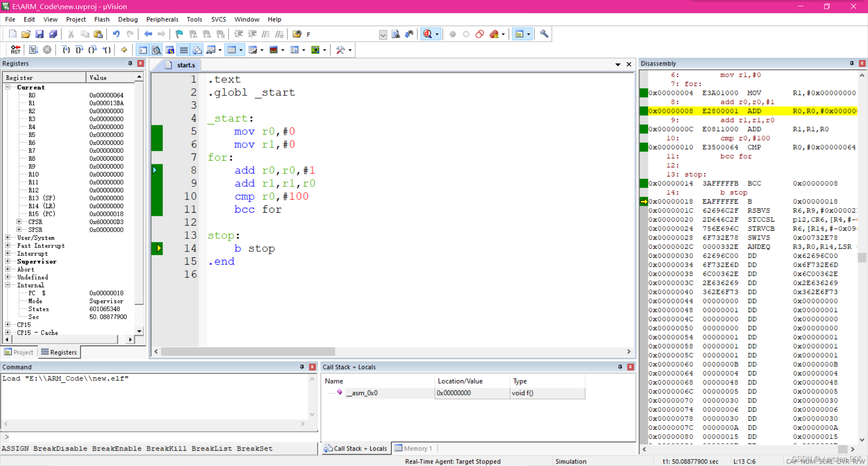
Task: Insert a bookmark with the flag icon
Action: 179,34
